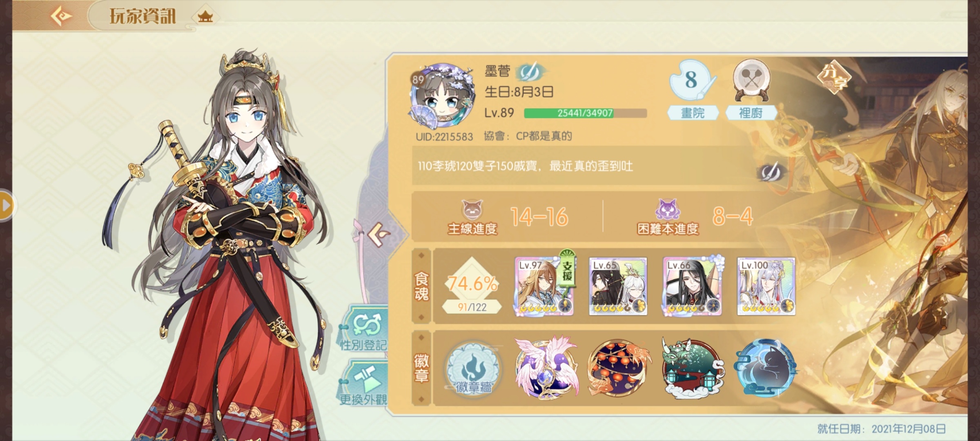980x441 pixels.
Task: Edit the signature using the pen icon
Action: pos(770,171)
